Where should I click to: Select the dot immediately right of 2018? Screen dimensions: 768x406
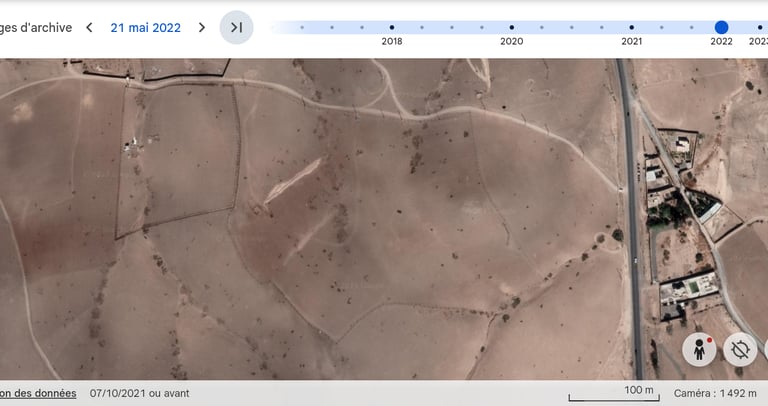[422, 27]
